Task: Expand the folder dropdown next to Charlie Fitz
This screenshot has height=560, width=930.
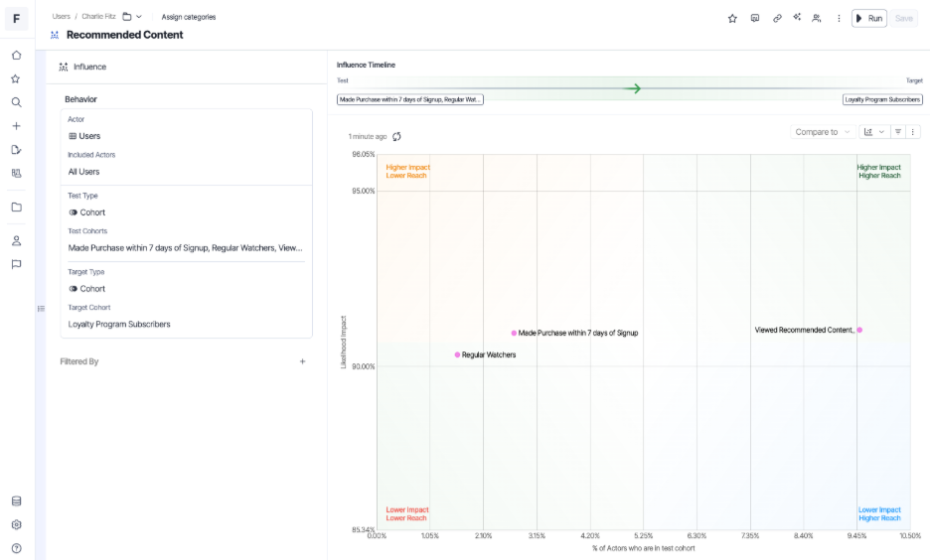Action: tap(132, 17)
